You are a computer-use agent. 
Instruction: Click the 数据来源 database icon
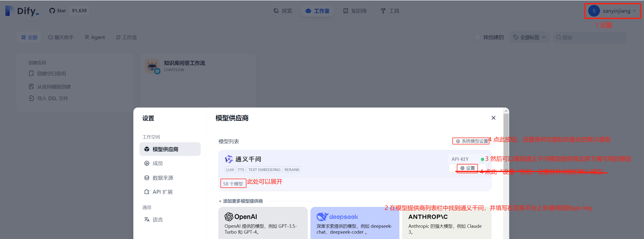pyautogui.click(x=147, y=178)
